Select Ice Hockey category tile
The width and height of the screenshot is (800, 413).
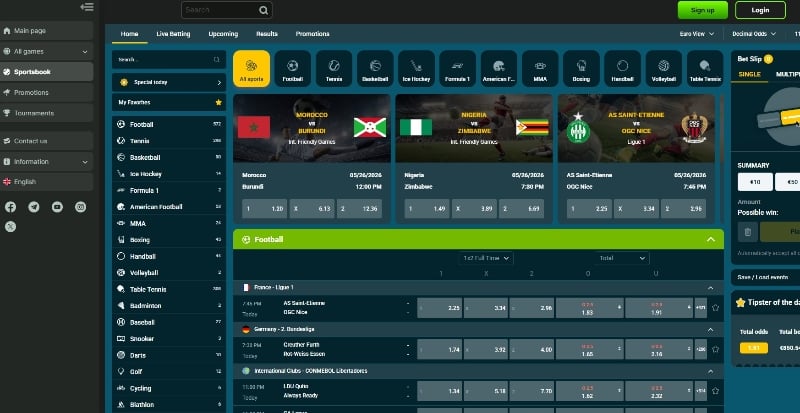(416, 68)
